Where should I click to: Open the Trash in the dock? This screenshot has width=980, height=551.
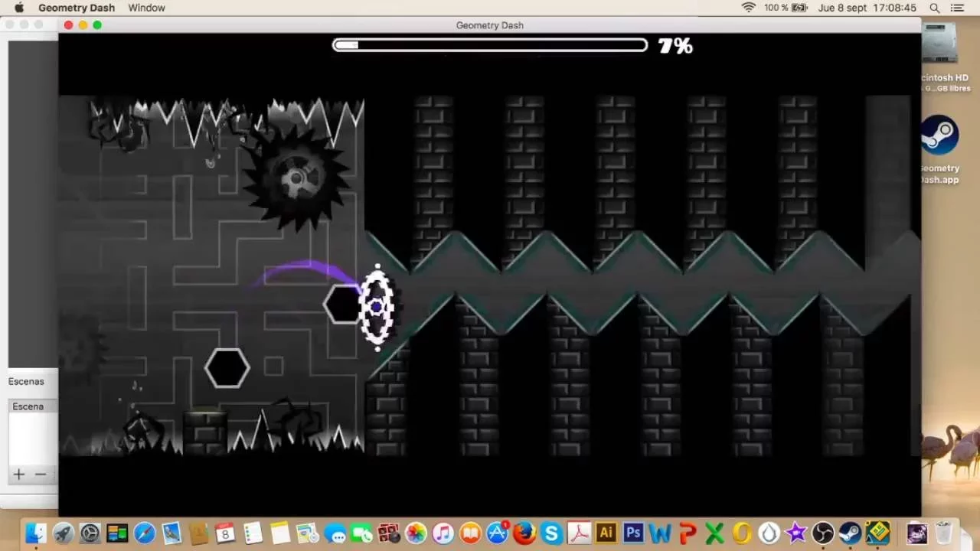click(944, 533)
